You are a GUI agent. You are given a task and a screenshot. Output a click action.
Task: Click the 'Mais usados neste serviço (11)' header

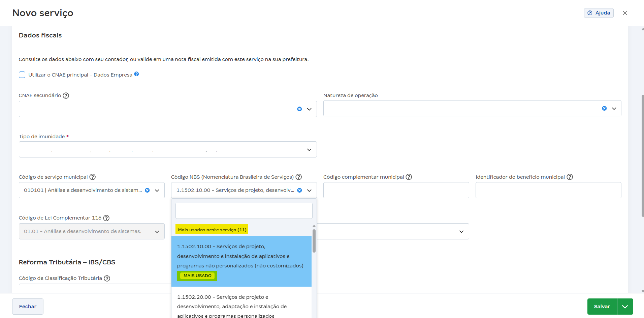pyautogui.click(x=212, y=230)
